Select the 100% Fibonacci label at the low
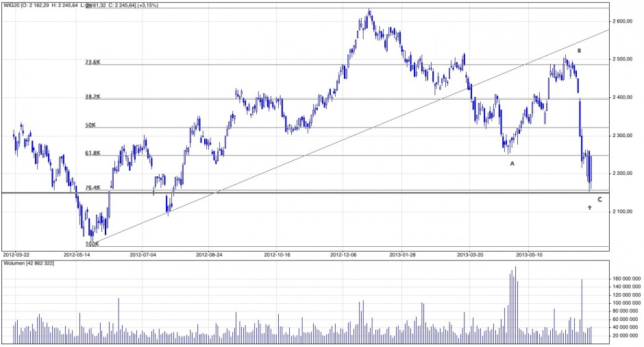644x347 pixels. coord(92,243)
